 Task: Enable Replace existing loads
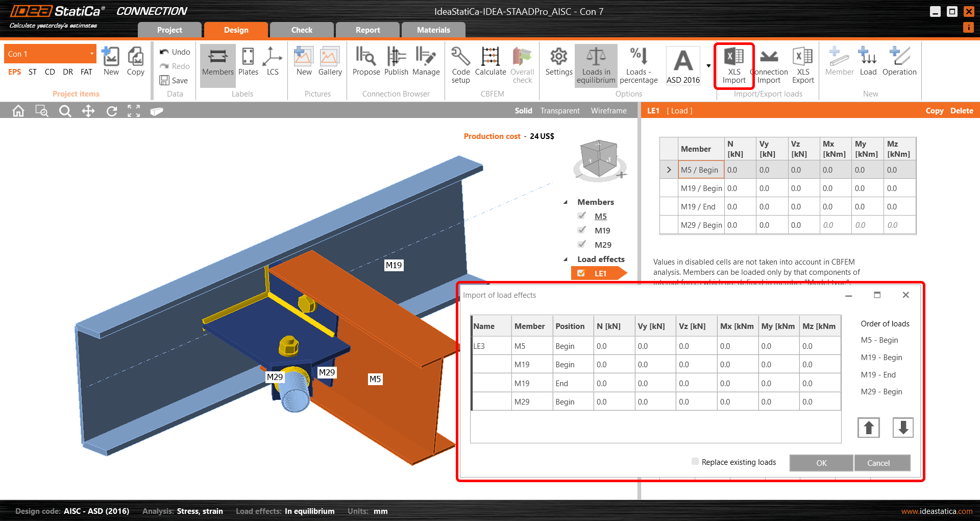click(x=694, y=461)
